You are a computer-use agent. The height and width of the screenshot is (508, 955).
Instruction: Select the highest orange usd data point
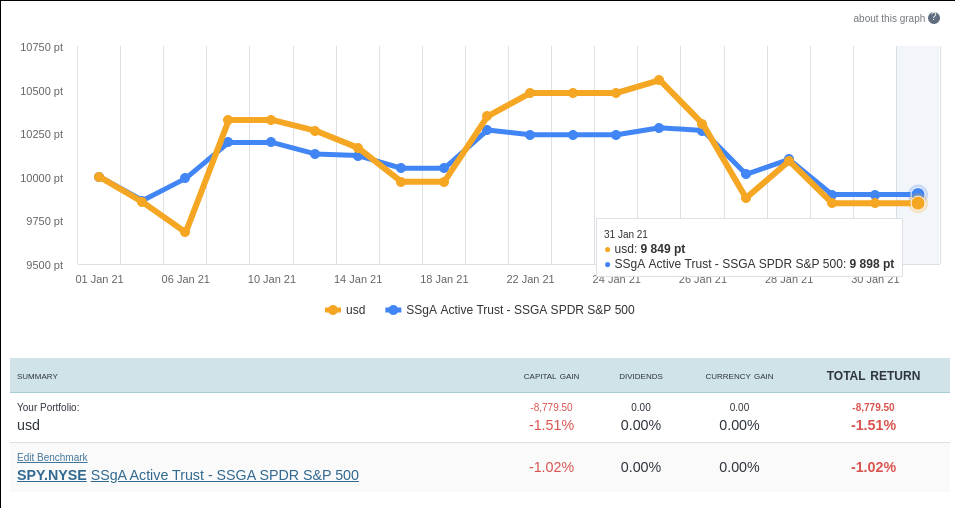(x=659, y=80)
